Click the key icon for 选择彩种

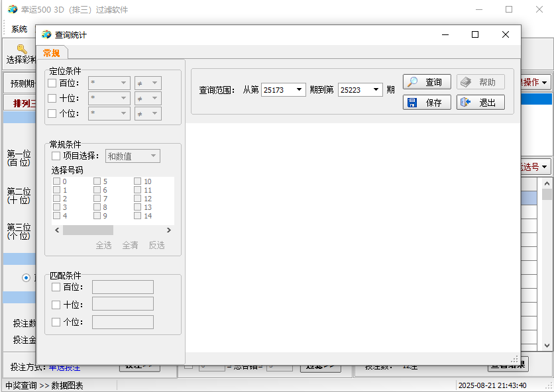[22, 49]
